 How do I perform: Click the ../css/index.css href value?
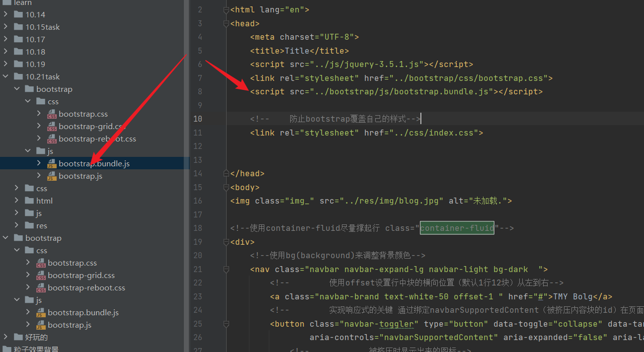pos(433,133)
